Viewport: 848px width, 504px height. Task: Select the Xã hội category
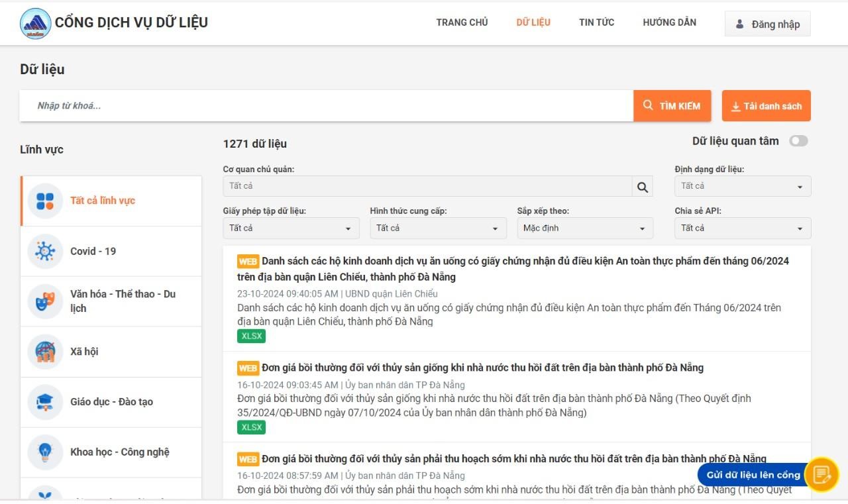click(x=111, y=352)
